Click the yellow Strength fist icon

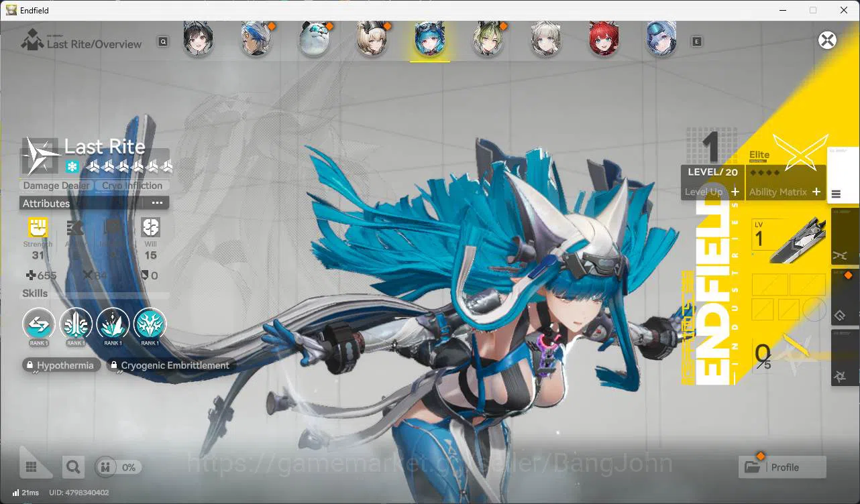38,228
